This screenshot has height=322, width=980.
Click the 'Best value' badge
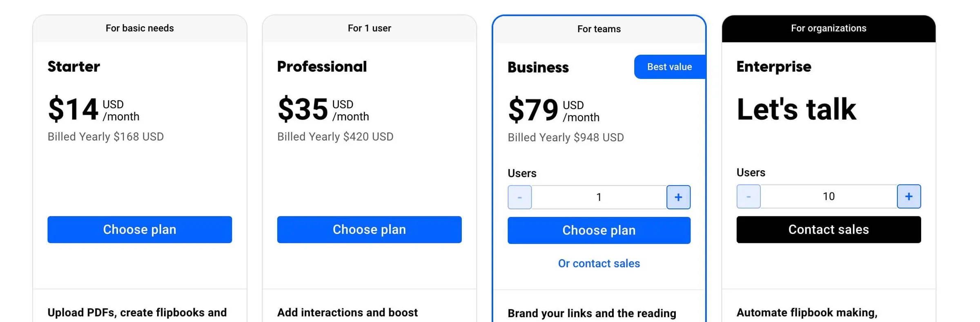click(670, 67)
